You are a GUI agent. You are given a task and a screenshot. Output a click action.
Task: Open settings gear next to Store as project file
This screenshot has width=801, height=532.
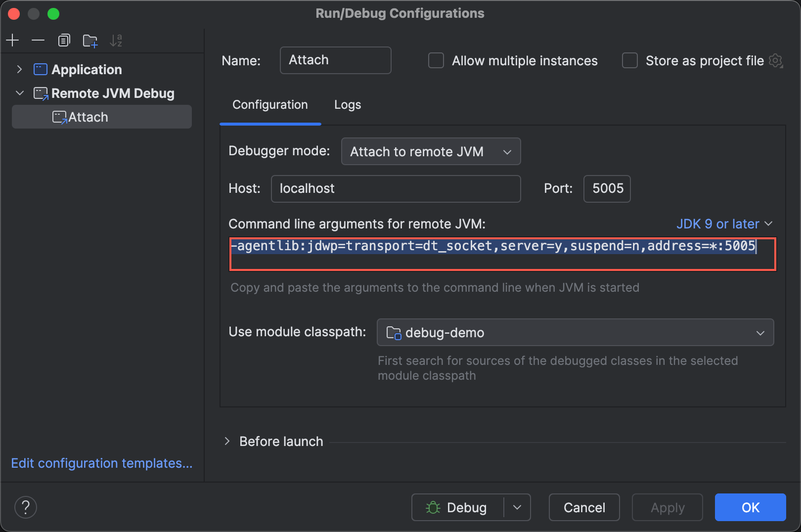pos(776,60)
